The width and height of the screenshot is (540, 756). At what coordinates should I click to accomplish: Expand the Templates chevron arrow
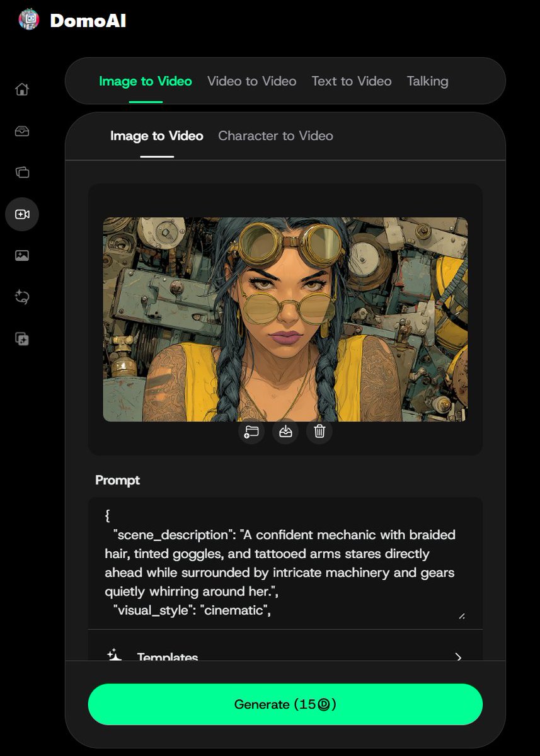click(x=458, y=657)
